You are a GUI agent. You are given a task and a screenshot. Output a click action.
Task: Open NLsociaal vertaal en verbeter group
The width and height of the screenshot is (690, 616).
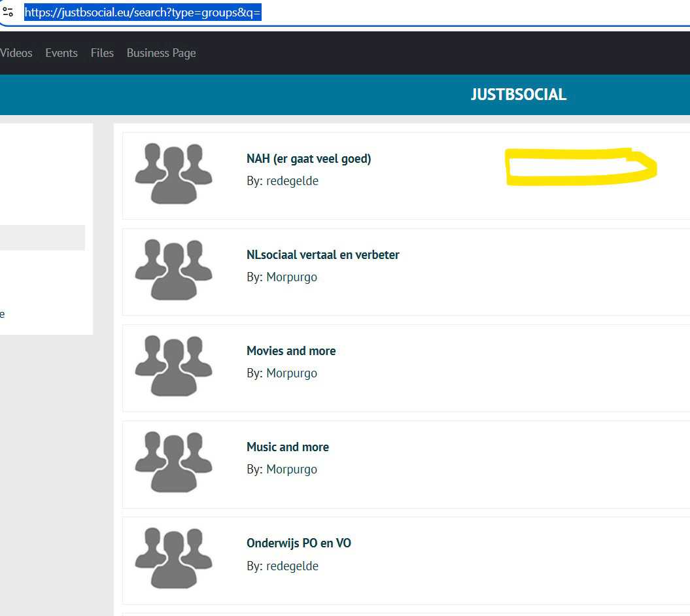pyautogui.click(x=323, y=255)
